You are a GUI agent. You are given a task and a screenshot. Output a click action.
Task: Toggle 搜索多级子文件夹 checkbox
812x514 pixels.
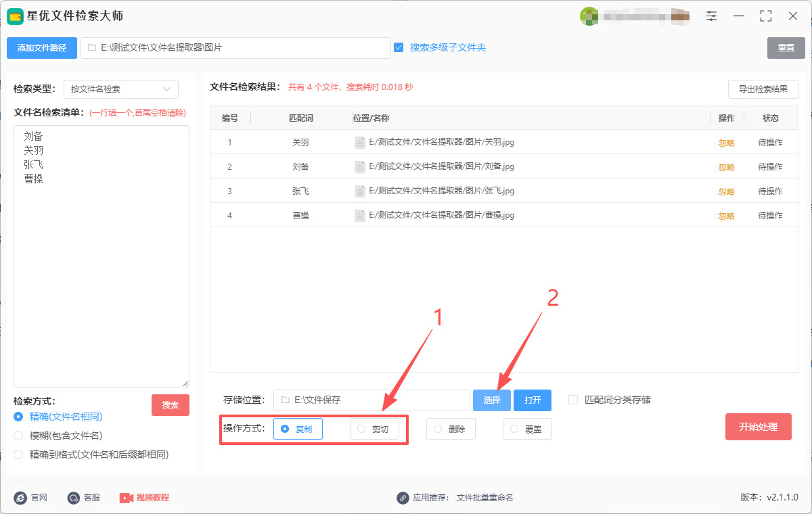coord(399,47)
